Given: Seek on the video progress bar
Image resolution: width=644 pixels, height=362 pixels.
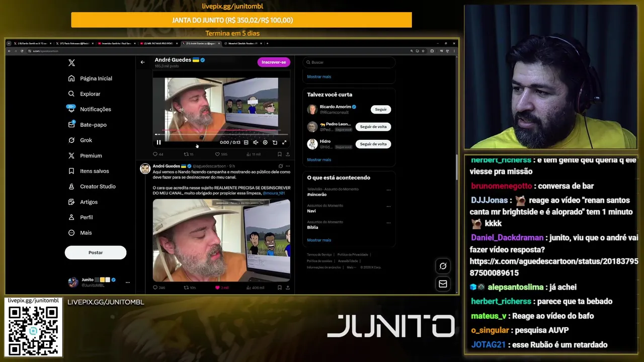Looking at the screenshot, I should coord(221,134).
